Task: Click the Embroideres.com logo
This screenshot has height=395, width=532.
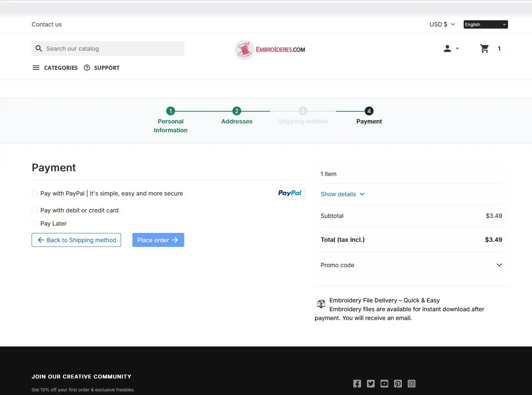Action: coord(270,50)
